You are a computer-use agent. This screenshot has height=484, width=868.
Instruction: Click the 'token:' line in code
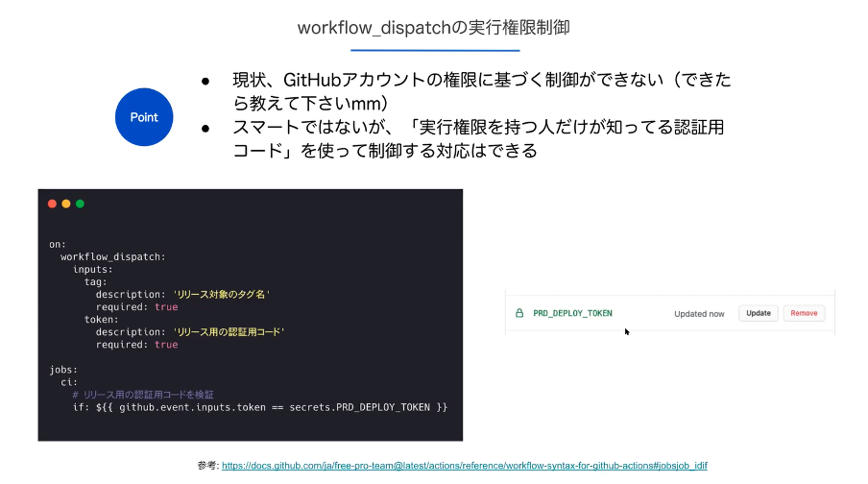[x=101, y=319]
